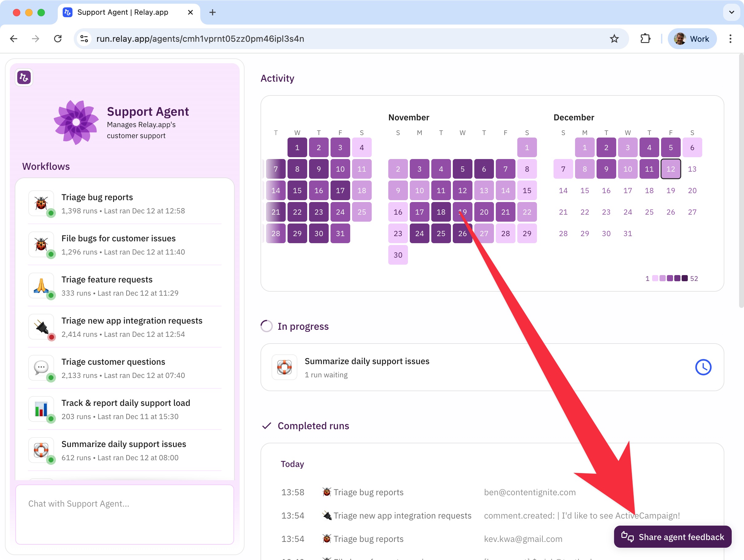Open the Triage bug reports ladybug icon
This screenshot has width=744, height=560.
[41, 203]
